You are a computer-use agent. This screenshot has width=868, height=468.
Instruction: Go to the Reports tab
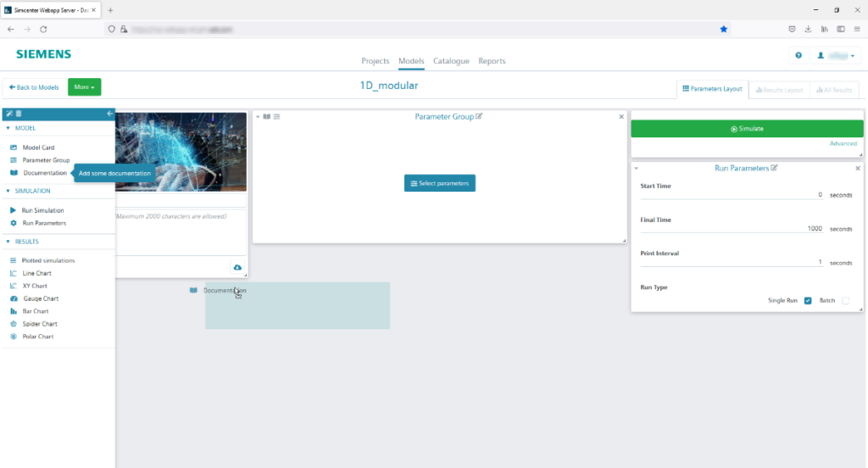[492, 61]
